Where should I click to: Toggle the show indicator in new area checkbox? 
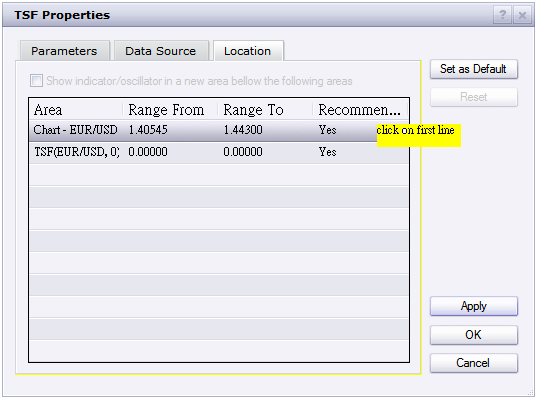tap(36, 81)
